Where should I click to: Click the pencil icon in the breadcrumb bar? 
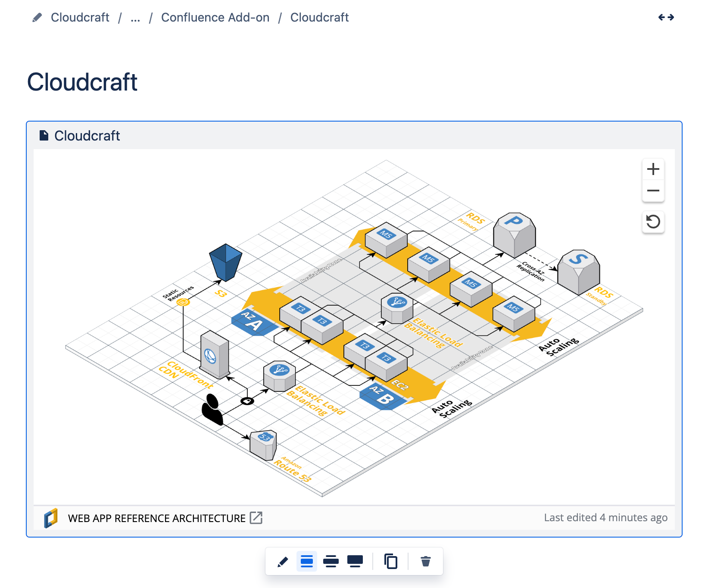point(37,17)
